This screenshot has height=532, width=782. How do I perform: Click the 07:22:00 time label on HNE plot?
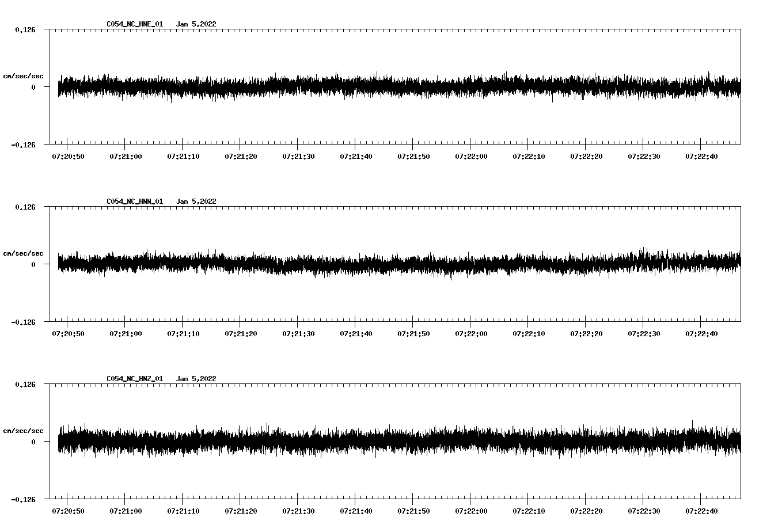(471, 156)
